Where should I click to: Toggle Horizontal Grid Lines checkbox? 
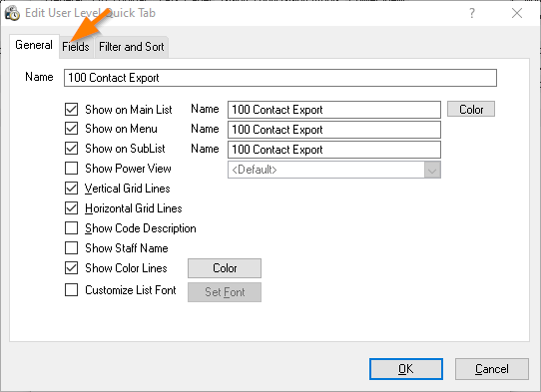(72, 208)
